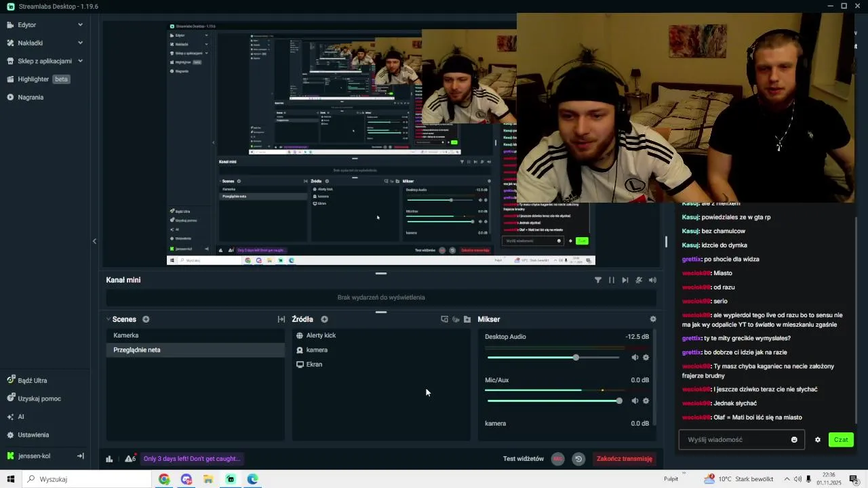Open the Windows Start menu

coord(11,479)
